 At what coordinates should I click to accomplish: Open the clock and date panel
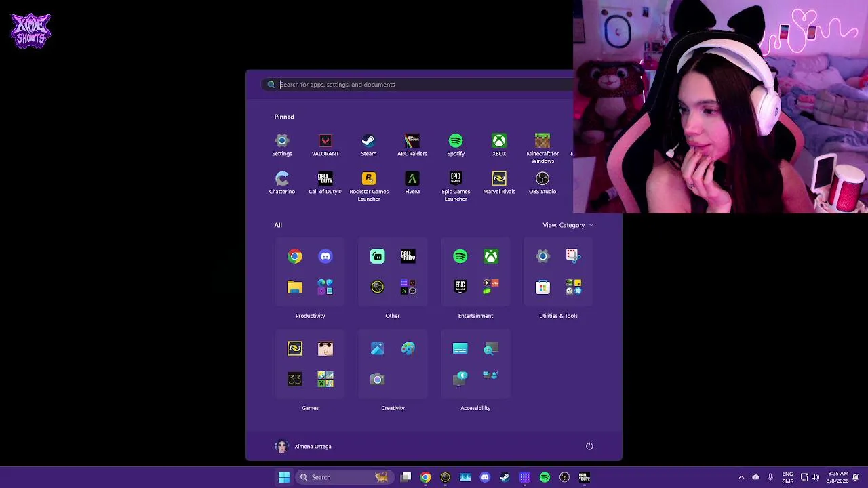point(838,477)
